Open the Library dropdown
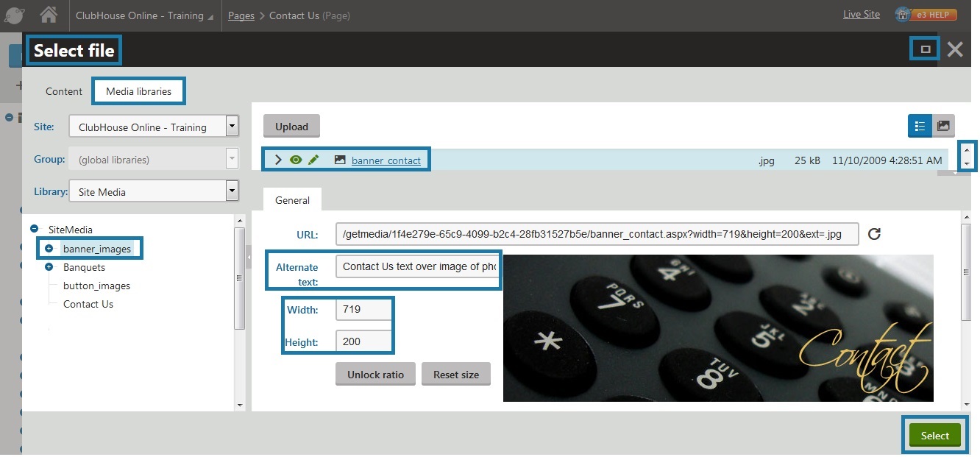 coord(232,191)
